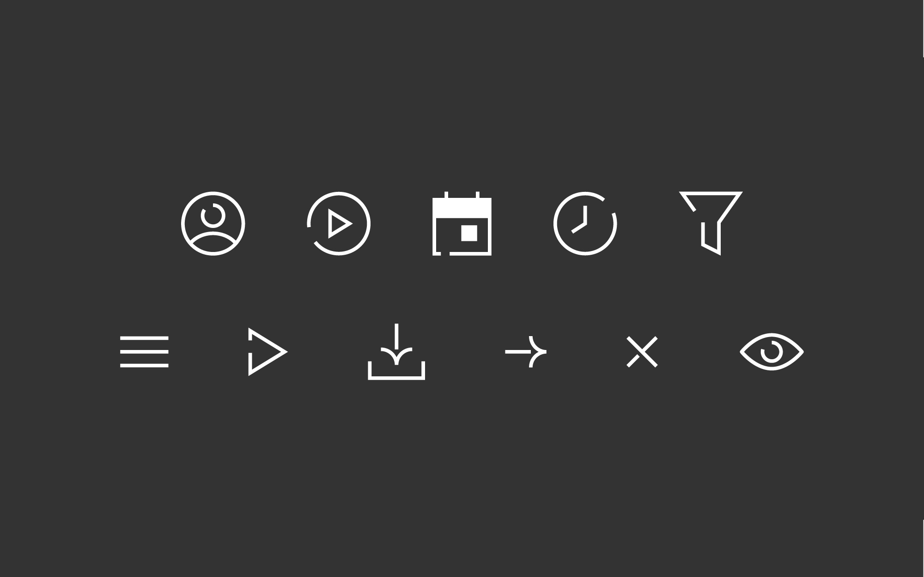Image resolution: width=924 pixels, height=577 pixels.
Task: Open the user profile icon
Action: click(213, 223)
